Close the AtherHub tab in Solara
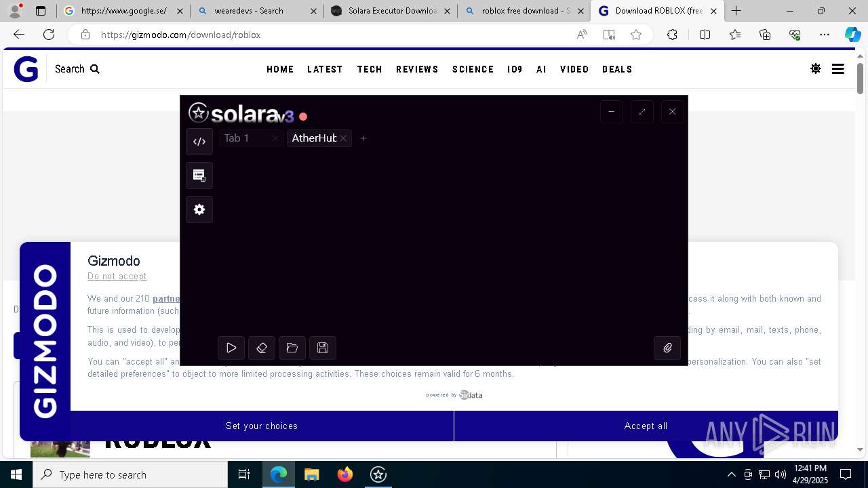The height and width of the screenshot is (488, 868). 344,138
